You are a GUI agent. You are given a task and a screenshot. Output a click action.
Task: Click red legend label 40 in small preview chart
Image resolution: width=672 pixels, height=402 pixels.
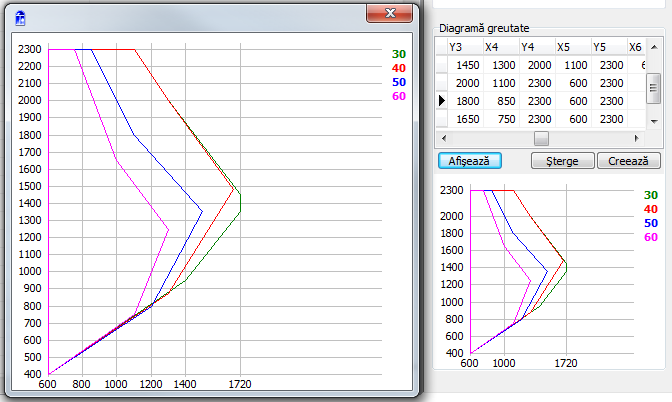pos(651,209)
